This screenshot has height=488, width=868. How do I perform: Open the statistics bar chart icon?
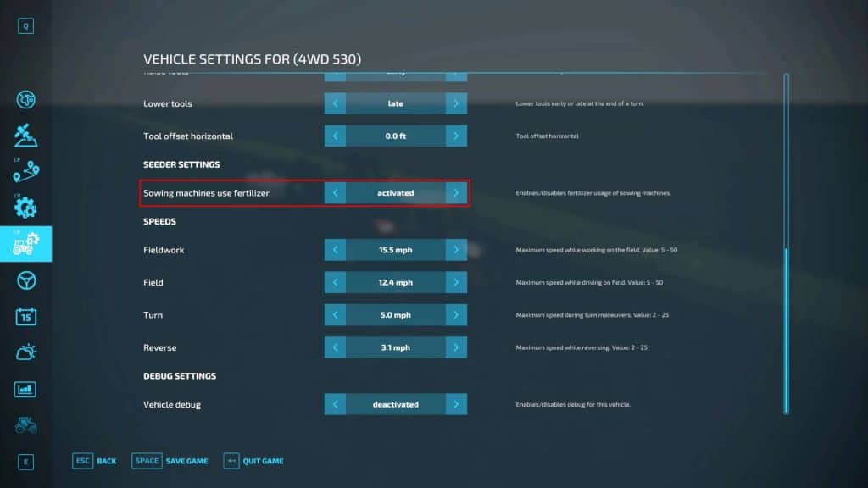25,389
